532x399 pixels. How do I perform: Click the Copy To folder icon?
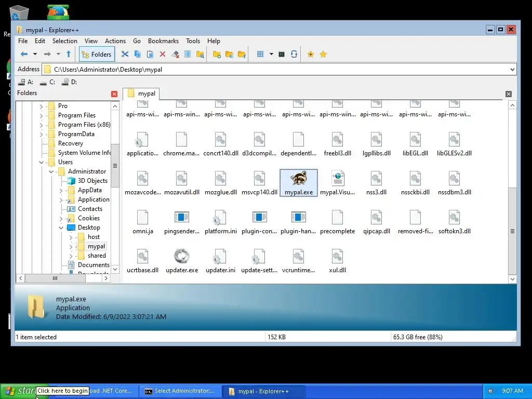229,54
